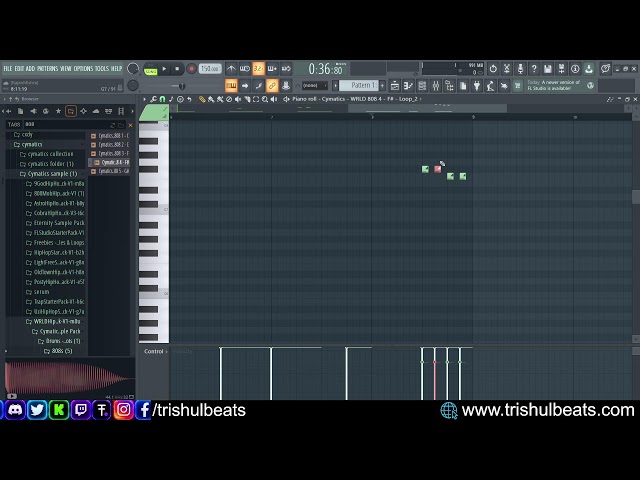Adjust the master volume knob
The height and width of the screenshot is (480, 640).
(x=133, y=69)
